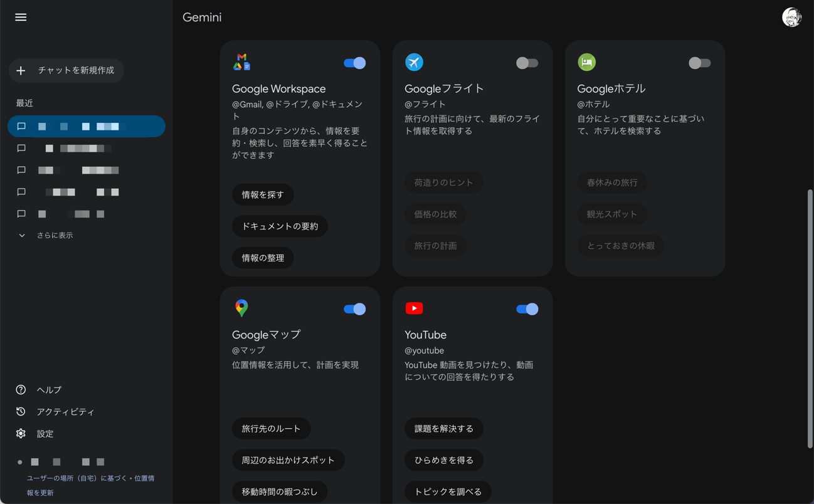The width and height of the screenshot is (814, 504).
Task: Click the Google Hotels bed icon
Action: click(x=586, y=62)
